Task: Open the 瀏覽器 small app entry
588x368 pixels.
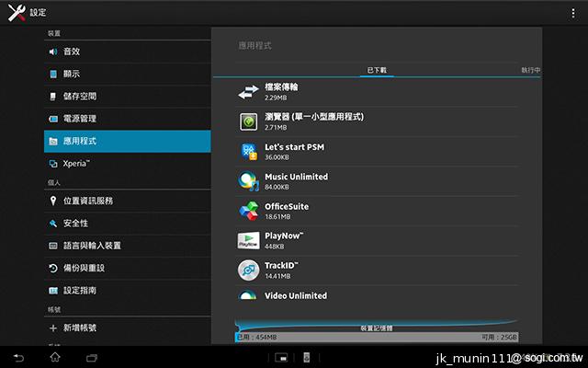Action: pos(377,121)
